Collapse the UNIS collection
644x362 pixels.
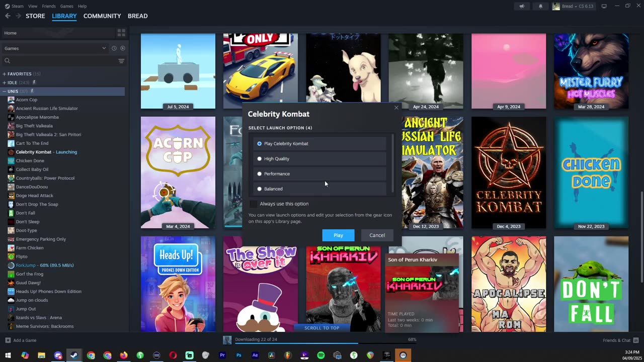coord(4,92)
